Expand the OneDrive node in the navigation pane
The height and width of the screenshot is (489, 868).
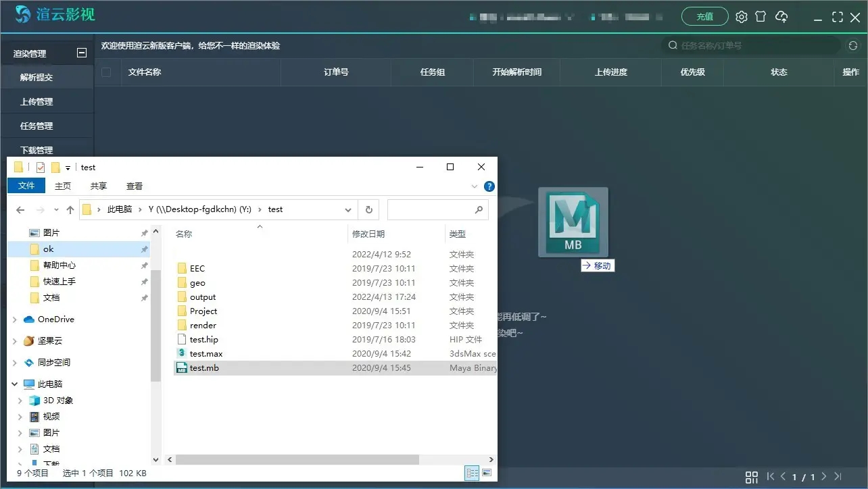click(15, 319)
